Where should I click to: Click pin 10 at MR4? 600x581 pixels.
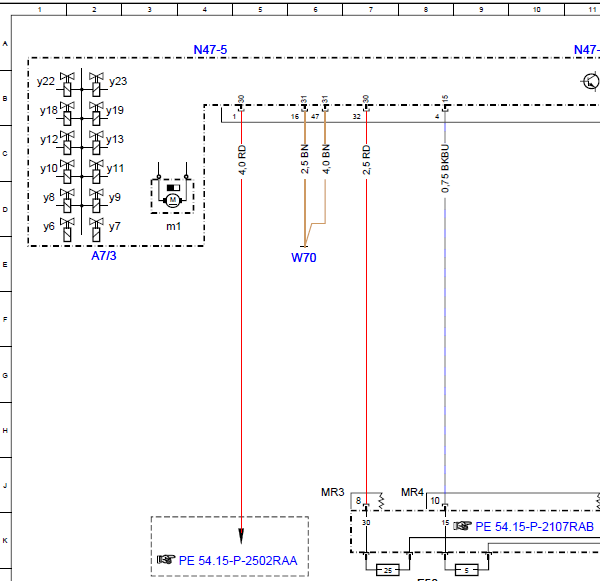click(435, 500)
